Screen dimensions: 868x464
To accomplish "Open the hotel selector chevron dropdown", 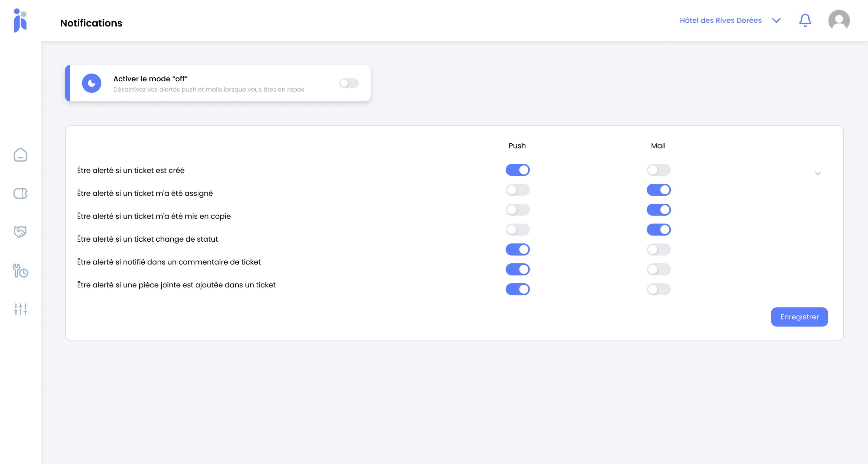I will pyautogui.click(x=776, y=20).
